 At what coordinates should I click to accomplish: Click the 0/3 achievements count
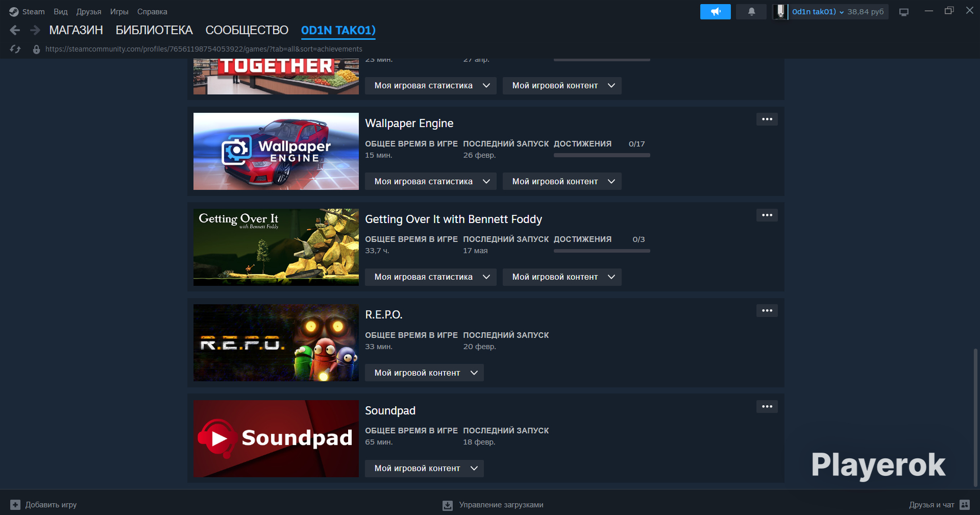[x=639, y=239]
